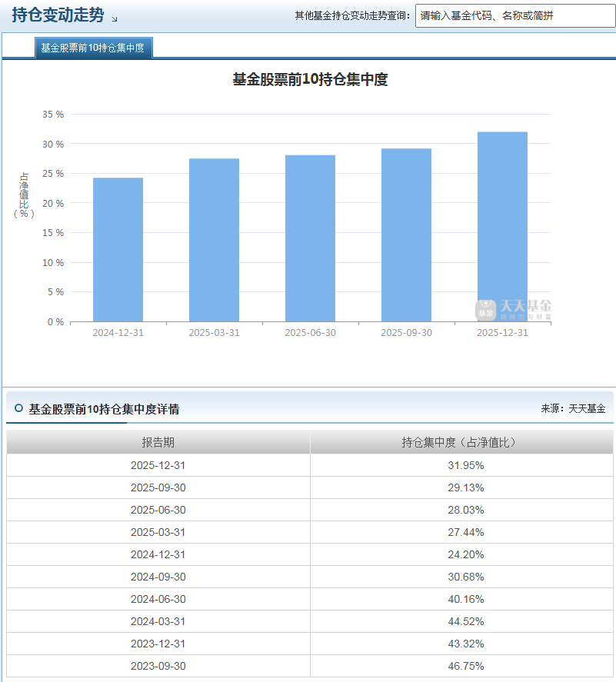The height and width of the screenshot is (682, 616).
Task: Select table cell 2023-09-30
Action: tap(158, 666)
